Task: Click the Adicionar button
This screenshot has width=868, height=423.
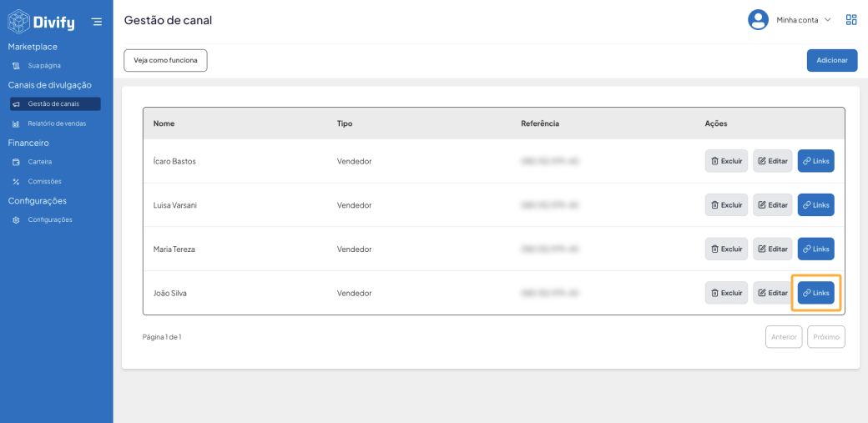Action: tap(831, 60)
